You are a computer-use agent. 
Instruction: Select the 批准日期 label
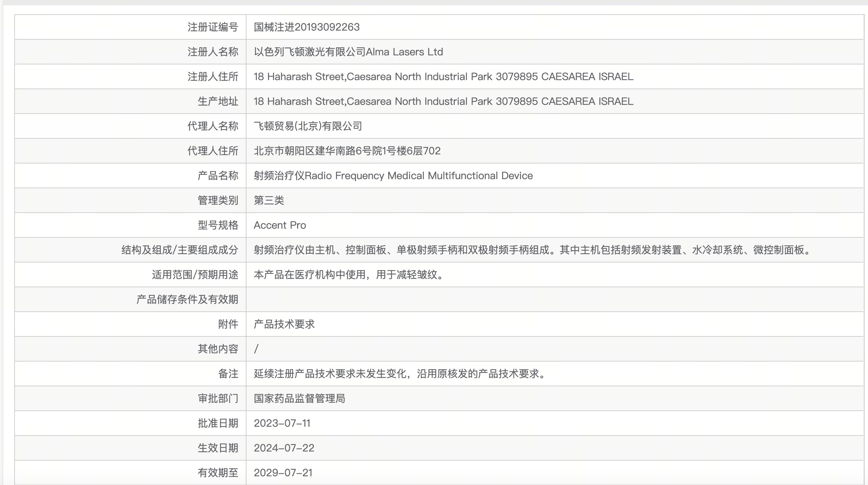click(218, 423)
